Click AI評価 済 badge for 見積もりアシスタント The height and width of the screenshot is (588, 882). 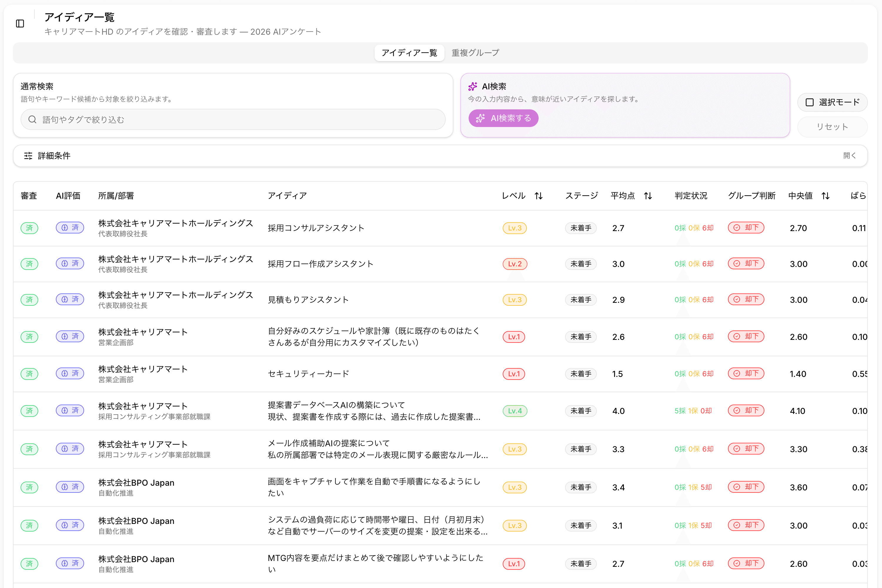click(70, 299)
